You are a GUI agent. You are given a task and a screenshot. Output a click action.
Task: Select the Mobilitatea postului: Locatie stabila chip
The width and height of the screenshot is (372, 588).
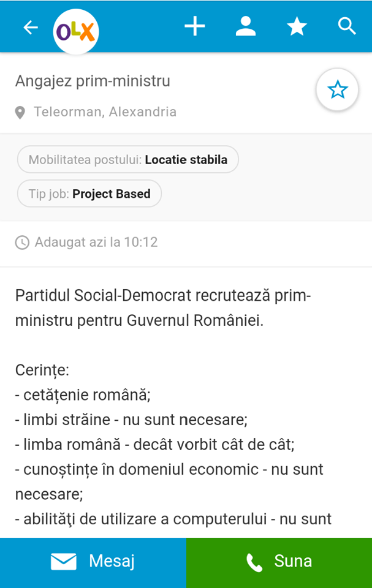(128, 160)
